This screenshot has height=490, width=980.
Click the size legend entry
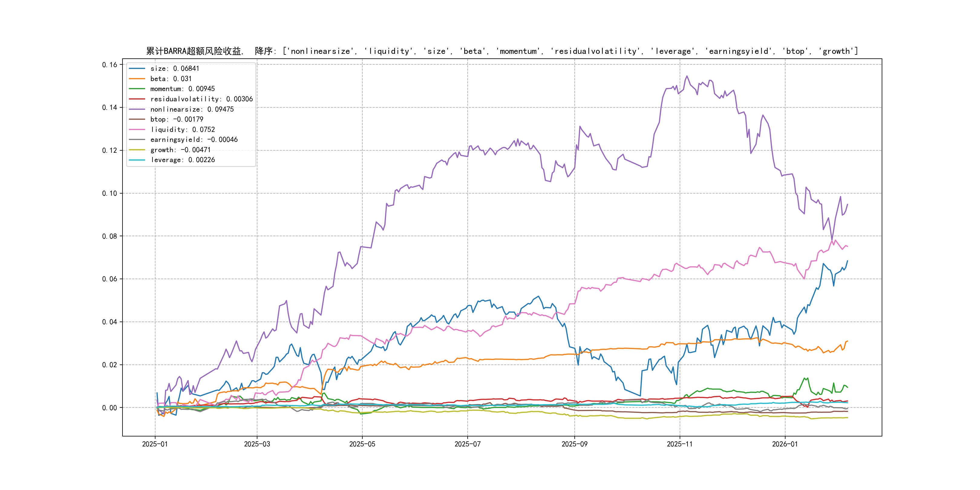[x=175, y=68]
